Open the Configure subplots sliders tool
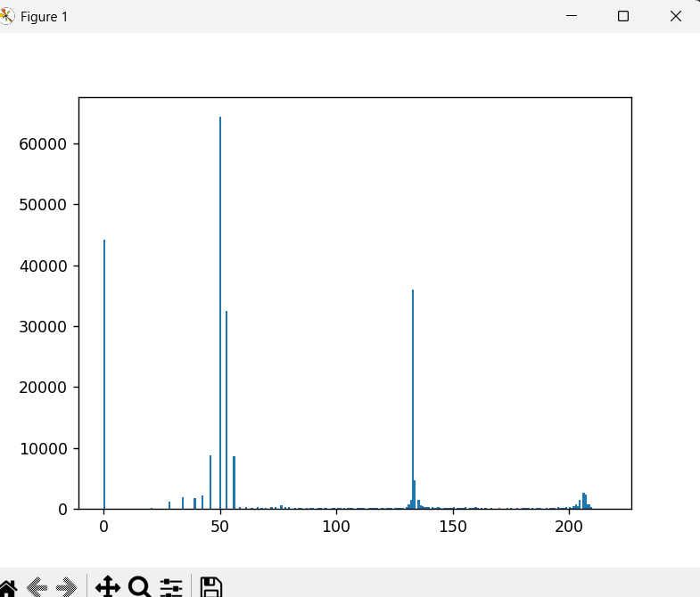 [171, 587]
